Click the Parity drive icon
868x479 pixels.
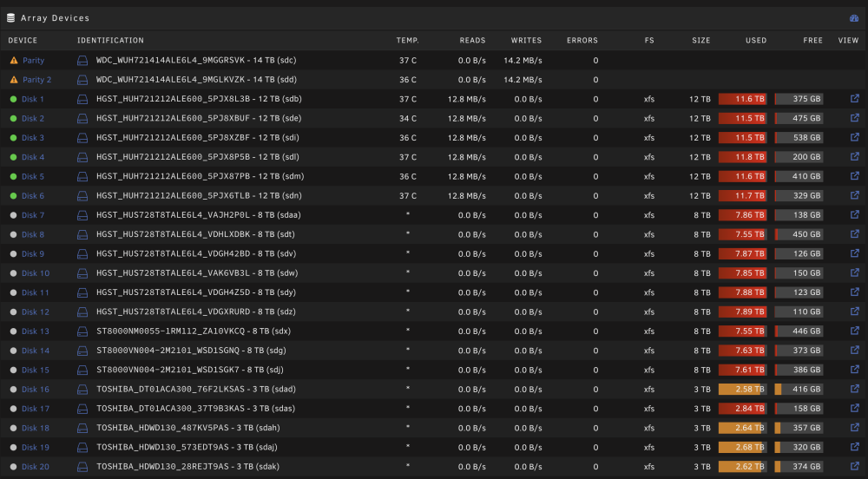(x=82, y=60)
